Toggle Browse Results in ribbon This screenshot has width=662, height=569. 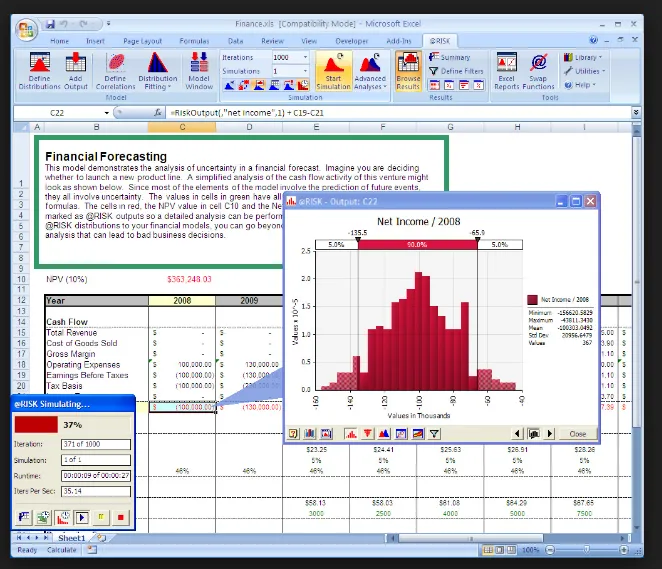point(408,71)
